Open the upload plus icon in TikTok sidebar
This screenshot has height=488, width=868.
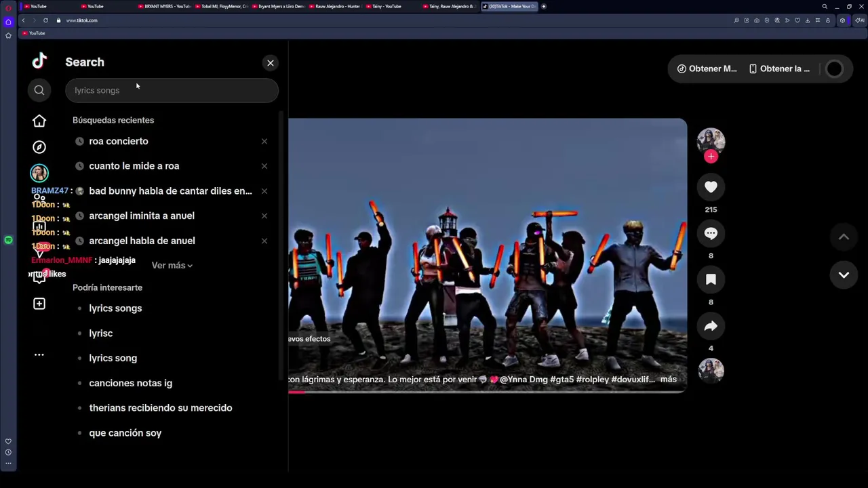pyautogui.click(x=39, y=304)
